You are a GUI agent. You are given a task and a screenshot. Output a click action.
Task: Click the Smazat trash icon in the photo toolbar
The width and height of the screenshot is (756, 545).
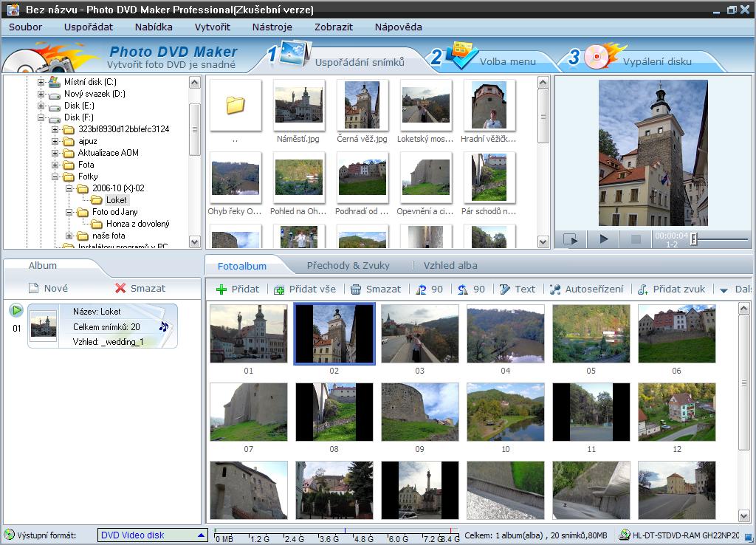point(356,289)
